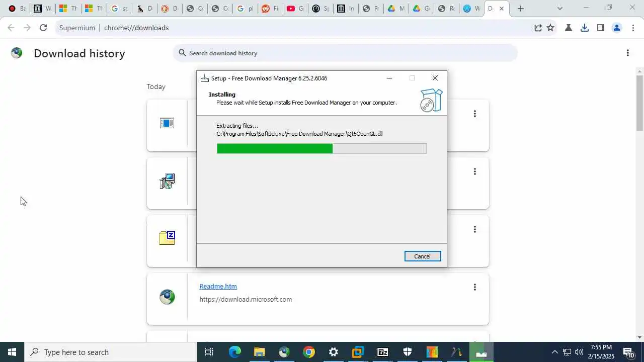Click the first download's document icon
This screenshot has height=362, width=644.
coord(167,123)
